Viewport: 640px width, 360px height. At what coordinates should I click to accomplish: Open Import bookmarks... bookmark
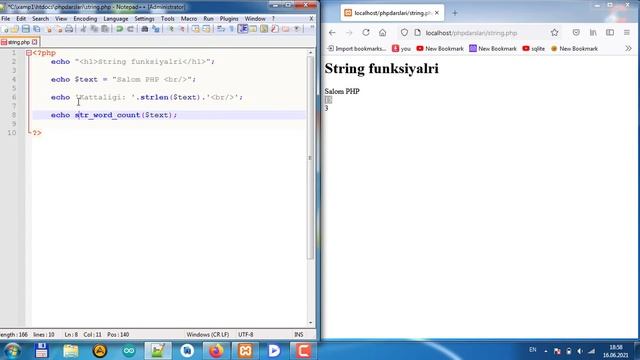pyautogui.click(x=357, y=49)
